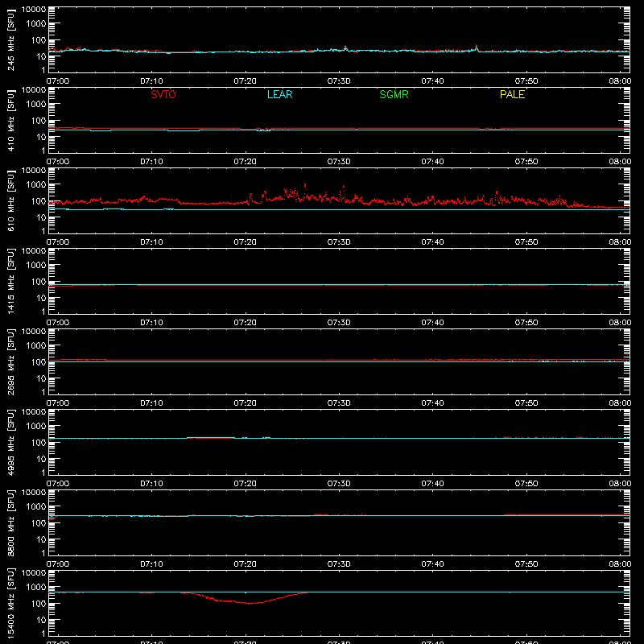This screenshot has height=644, width=644.
Task: Click the 07:10 label under the 245 MHz plot
Action: point(151,81)
